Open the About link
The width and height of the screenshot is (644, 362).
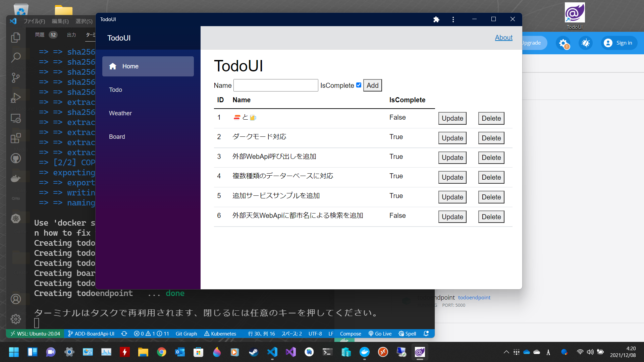click(503, 38)
